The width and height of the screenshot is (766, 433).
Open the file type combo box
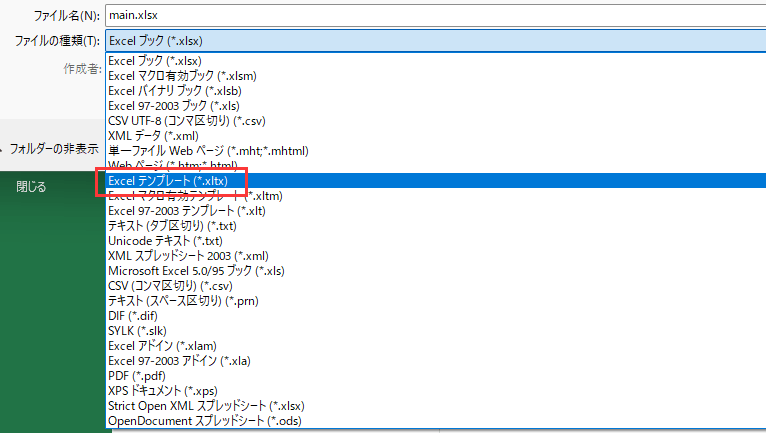[430, 40]
